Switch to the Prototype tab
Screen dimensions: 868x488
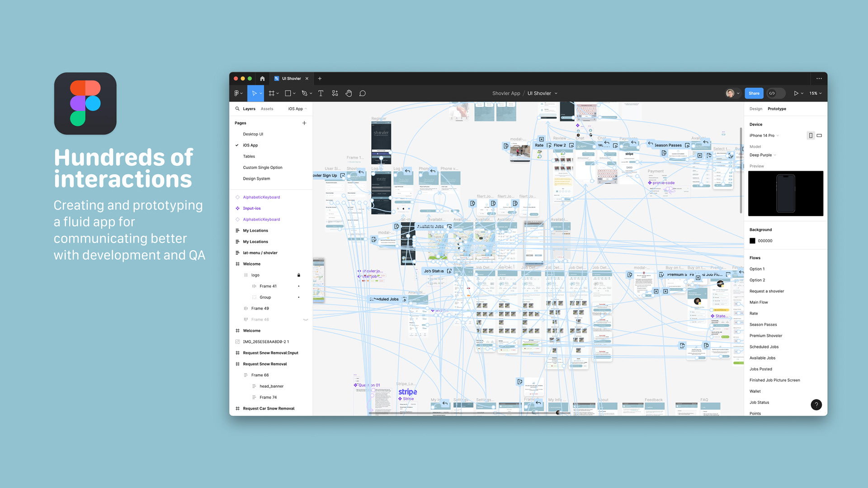coord(777,109)
